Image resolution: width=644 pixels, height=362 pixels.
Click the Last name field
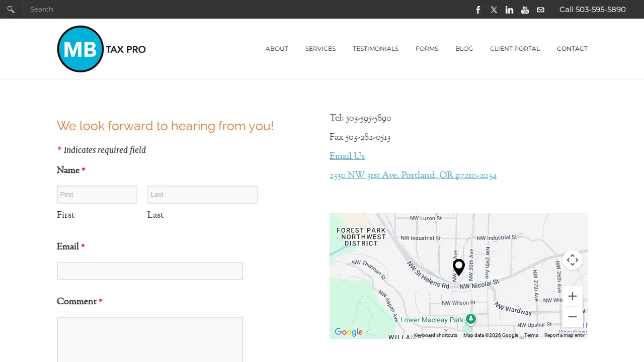pos(203,195)
